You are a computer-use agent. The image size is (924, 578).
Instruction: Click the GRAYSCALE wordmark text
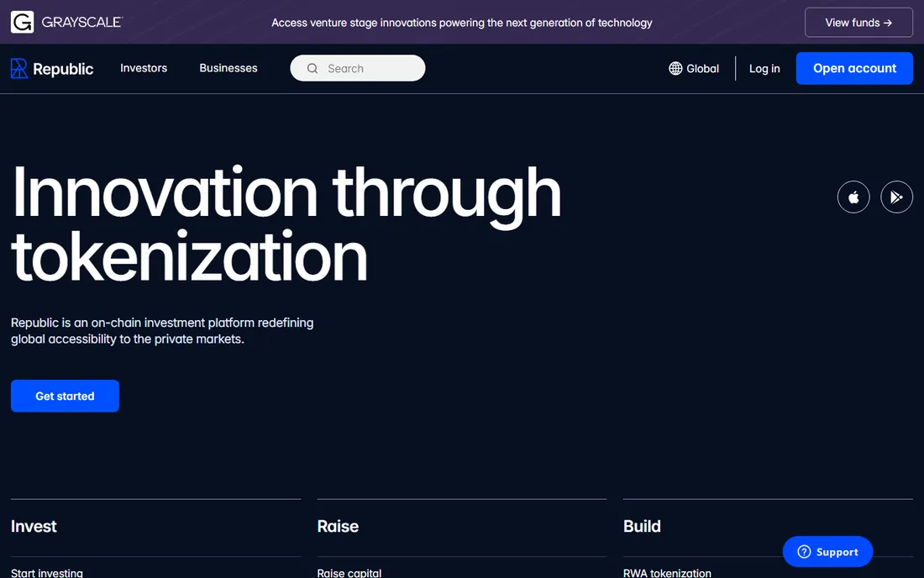[x=82, y=23]
